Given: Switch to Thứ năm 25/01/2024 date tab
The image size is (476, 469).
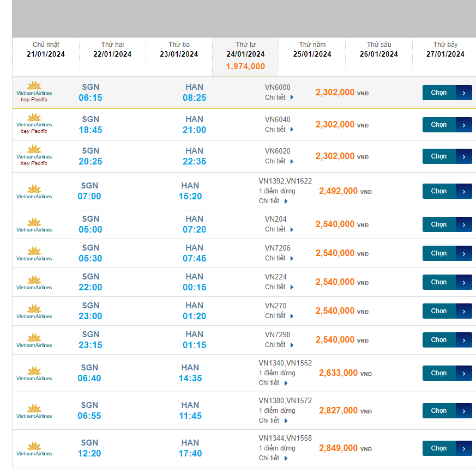Looking at the screenshot, I should pos(312,49).
